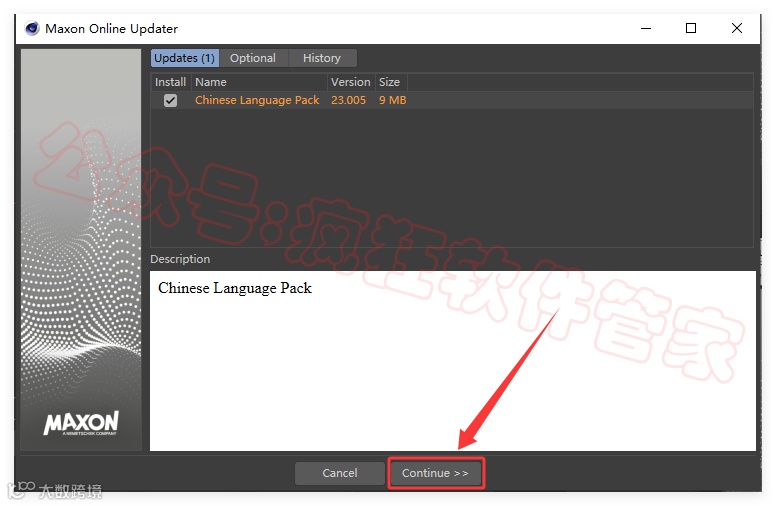The image size is (776, 506).
Task: Switch to the Updates (1) tab
Action: [185, 58]
